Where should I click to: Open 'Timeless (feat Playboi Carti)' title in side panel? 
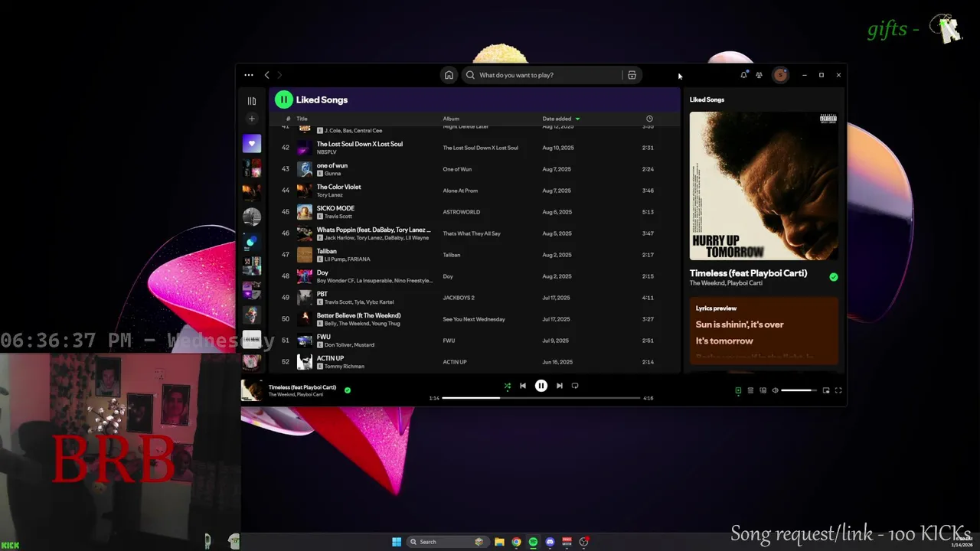[x=748, y=273]
